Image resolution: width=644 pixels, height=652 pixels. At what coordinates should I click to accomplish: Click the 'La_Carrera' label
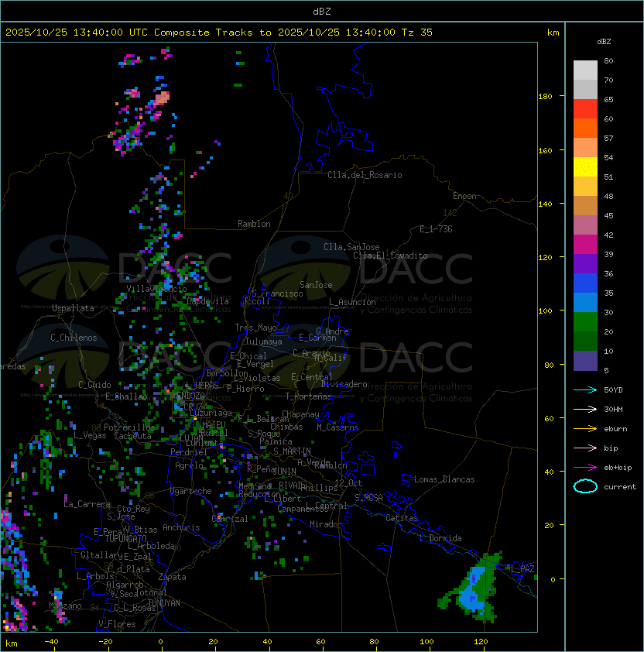(87, 504)
